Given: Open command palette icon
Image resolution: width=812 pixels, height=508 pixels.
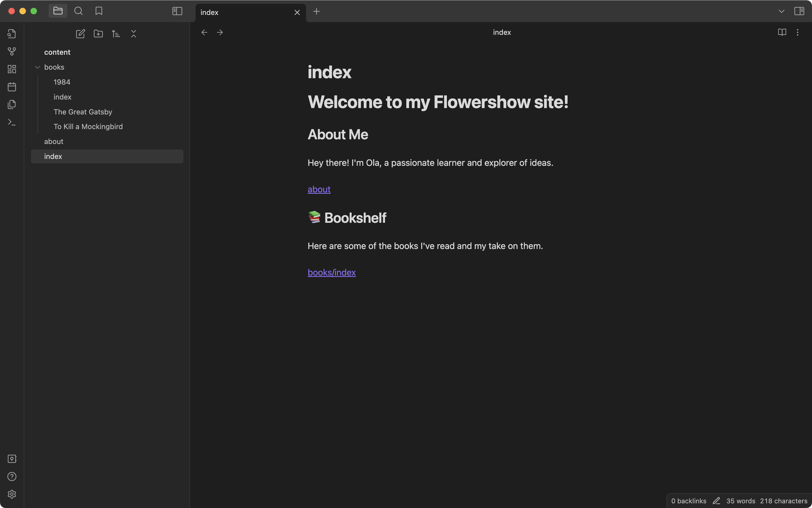Looking at the screenshot, I should click(12, 122).
